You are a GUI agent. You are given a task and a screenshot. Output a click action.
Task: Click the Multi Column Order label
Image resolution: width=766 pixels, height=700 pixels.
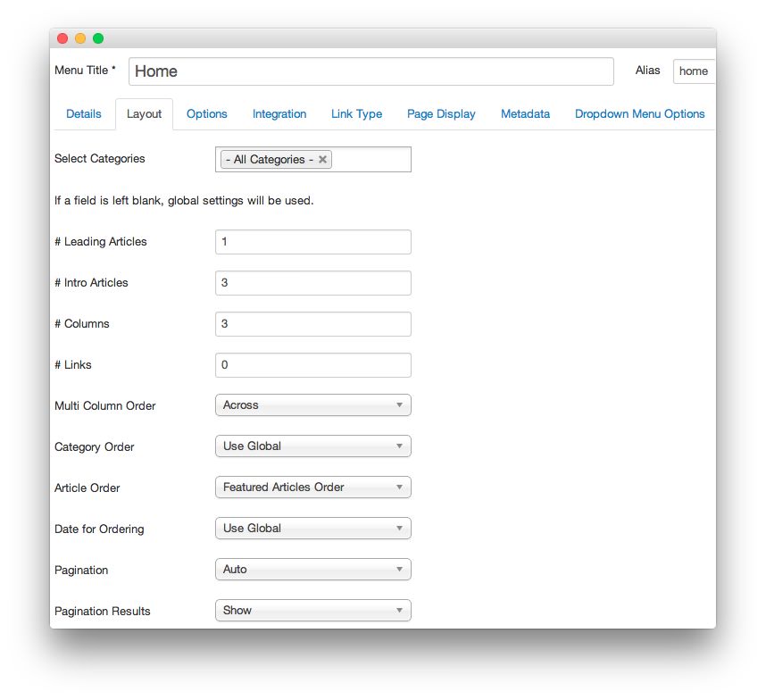tap(105, 406)
